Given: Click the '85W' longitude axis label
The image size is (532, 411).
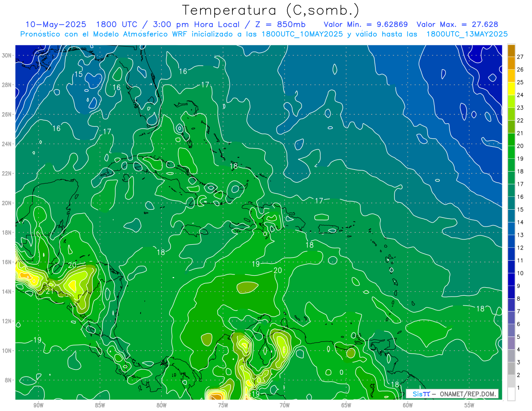Looking at the screenshot, I should [x=100, y=405].
